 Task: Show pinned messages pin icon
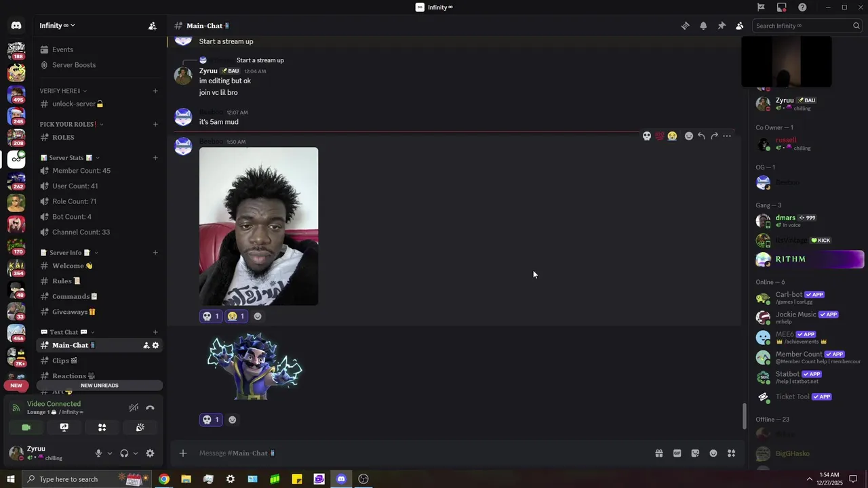[722, 26]
